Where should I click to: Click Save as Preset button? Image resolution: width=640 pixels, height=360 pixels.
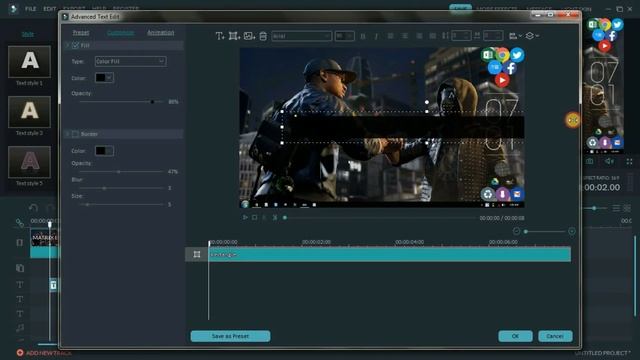(230, 336)
